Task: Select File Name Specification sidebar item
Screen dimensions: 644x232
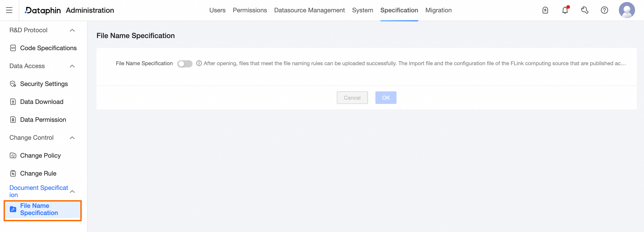Action: [x=43, y=209]
